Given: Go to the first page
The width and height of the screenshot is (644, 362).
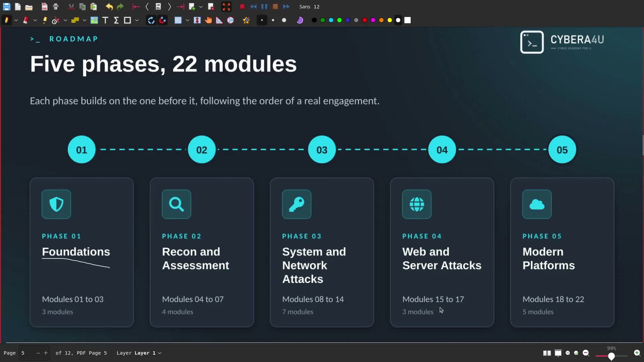Looking at the screenshot, I should (136, 7).
